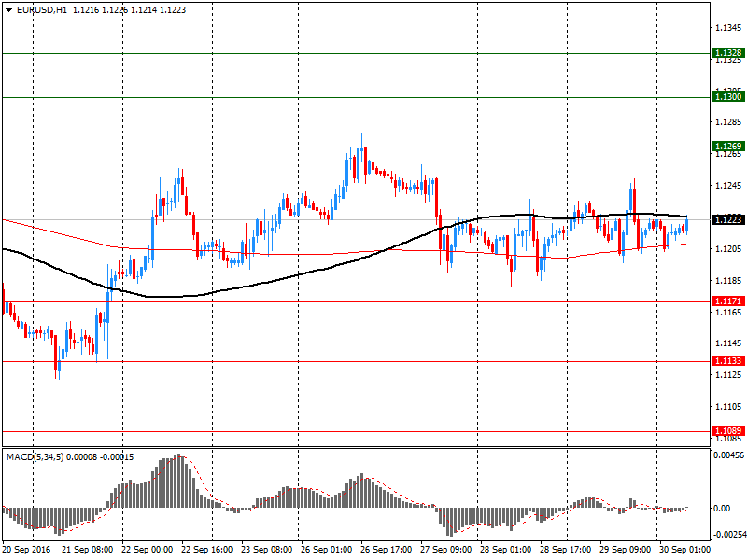Select the 1.1328 green resistance price label
Viewport: 747px width, 560px height.
click(x=728, y=53)
